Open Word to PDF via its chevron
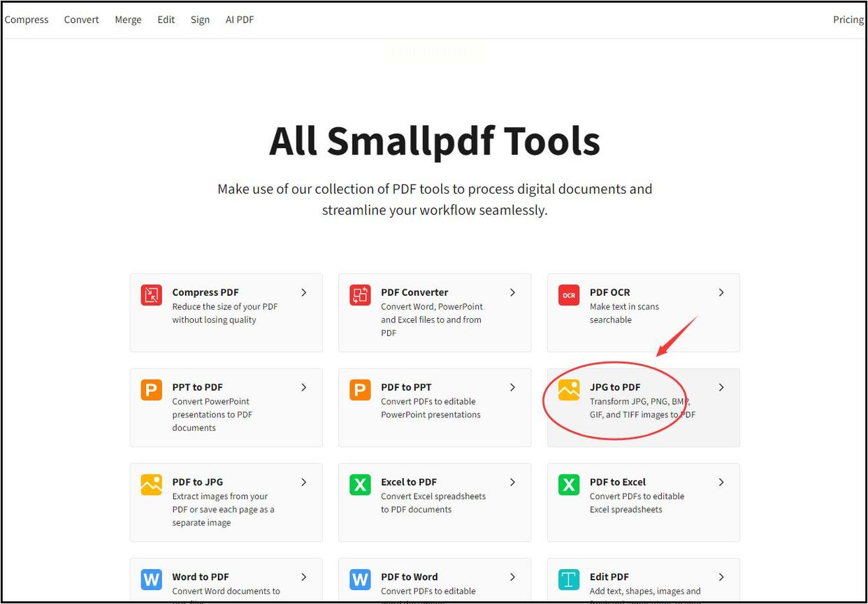This screenshot has height=604, width=868. [x=304, y=577]
